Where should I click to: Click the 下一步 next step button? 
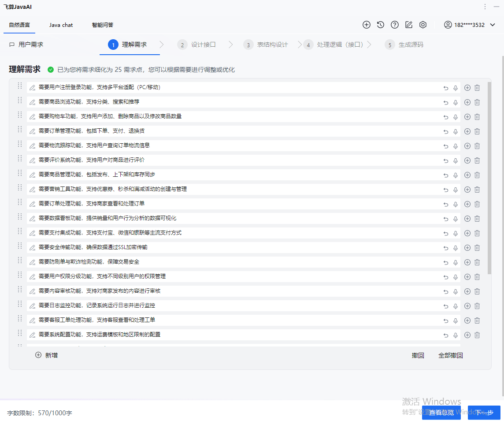[484, 412]
